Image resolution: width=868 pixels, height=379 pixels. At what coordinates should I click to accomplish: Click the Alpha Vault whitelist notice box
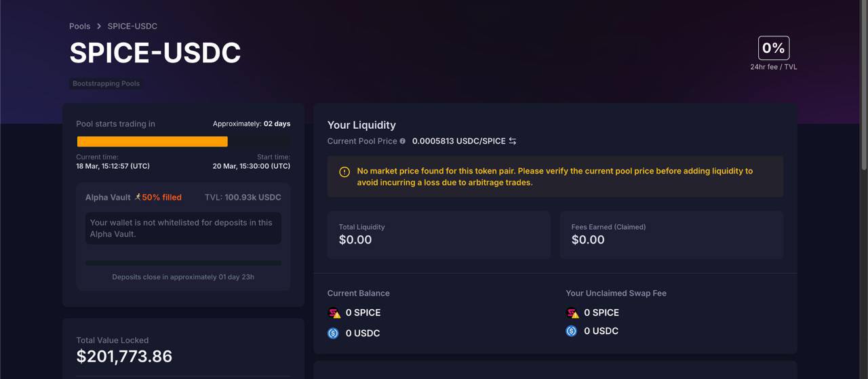coord(183,228)
